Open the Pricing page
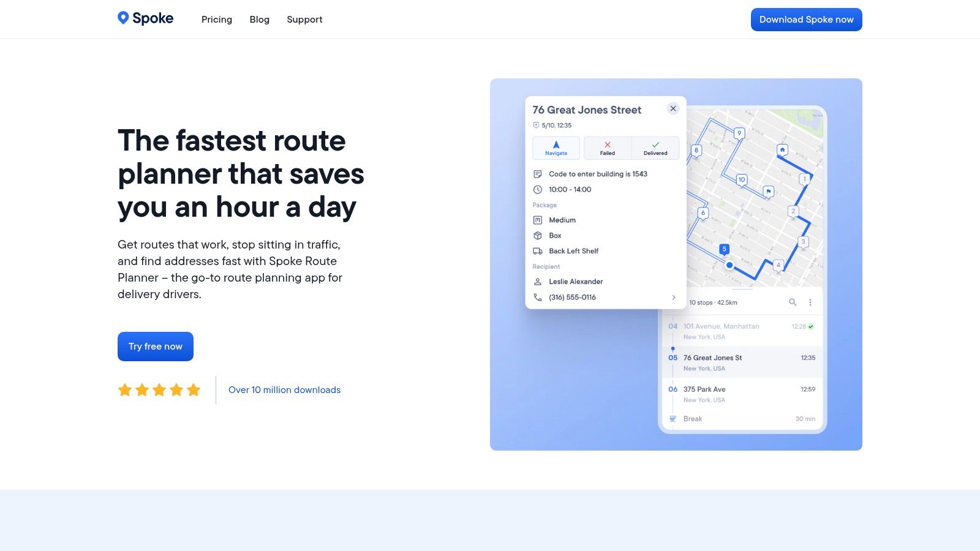The image size is (980, 551). (x=216, y=19)
